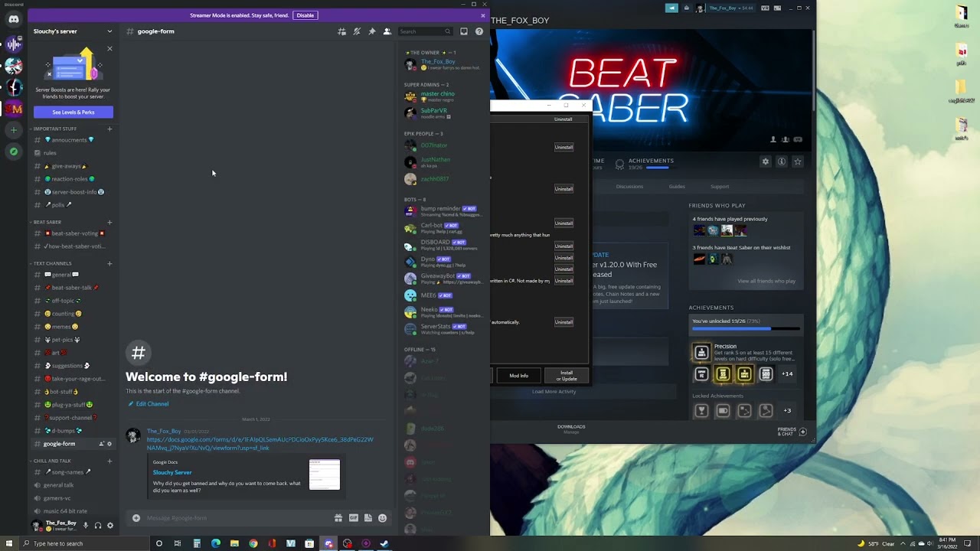Open the memes channel
This screenshot has width=980, height=551.
(x=73, y=327)
